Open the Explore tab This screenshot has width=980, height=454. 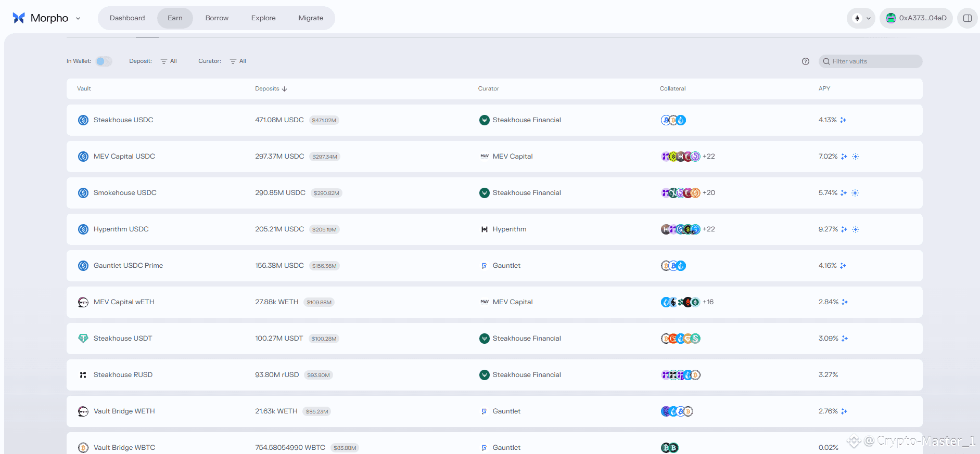[x=263, y=18]
